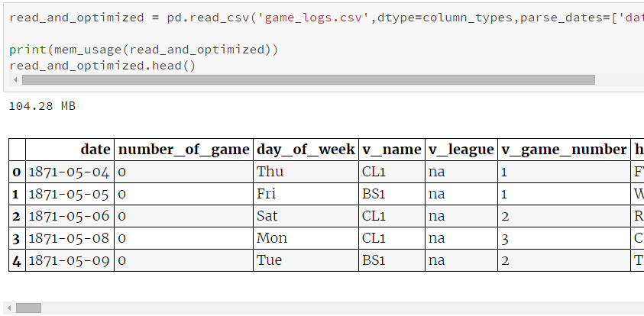Click the print(mem_usage(...)) code line
The height and width of the screenshot is (316, 644).
144,50
